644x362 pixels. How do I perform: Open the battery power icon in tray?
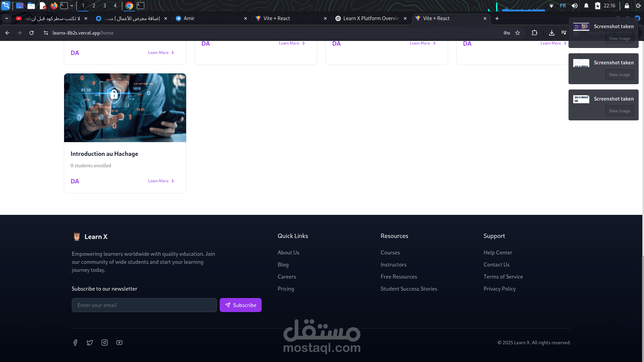coord(598,6)
